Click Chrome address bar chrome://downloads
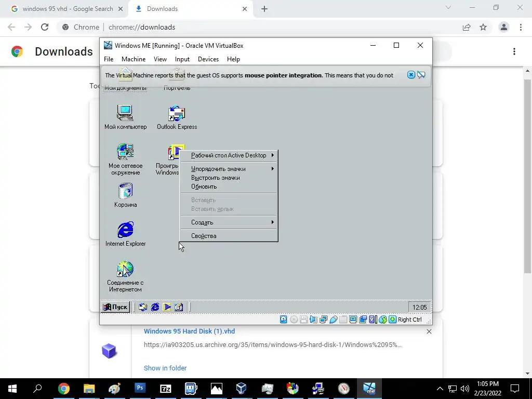The height and width of the screenshot is (399, 532). click(x=141, y=27)
